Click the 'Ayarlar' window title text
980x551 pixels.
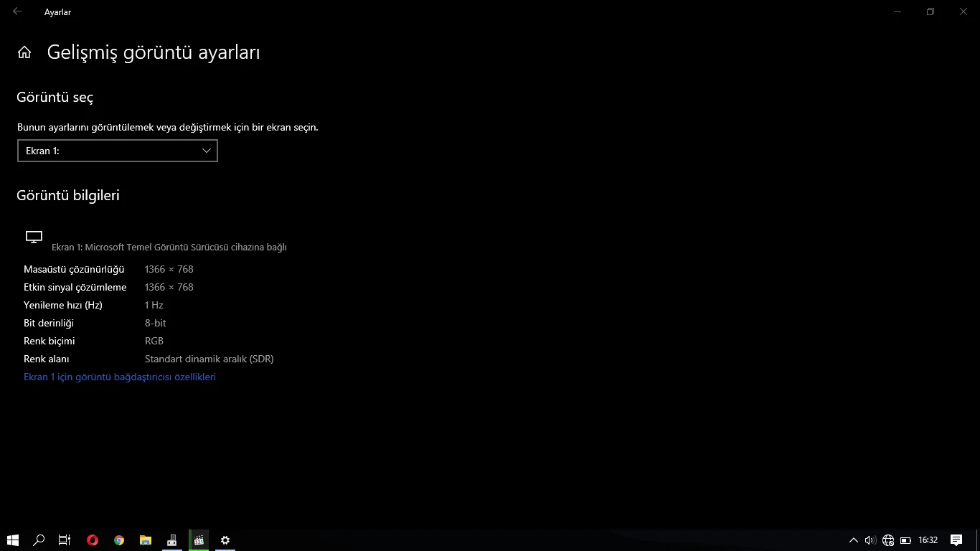coord(57,12)
